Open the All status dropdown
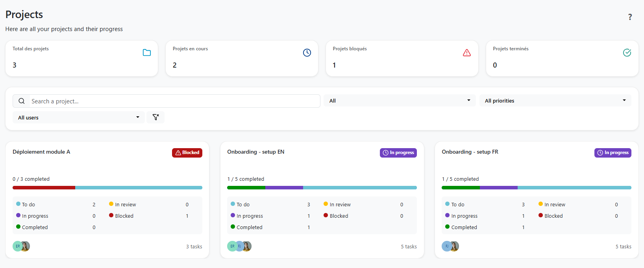The image size is (644, 268). (400, 101)
